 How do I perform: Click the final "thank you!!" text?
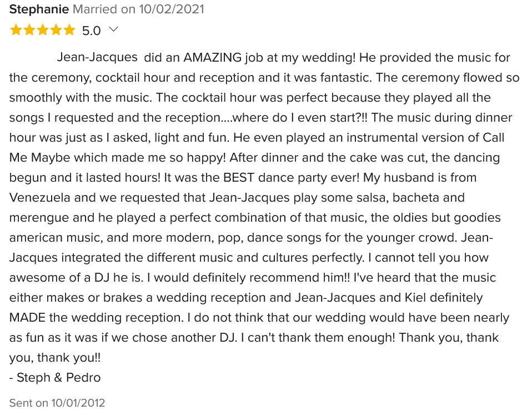[x=69, y=358]
